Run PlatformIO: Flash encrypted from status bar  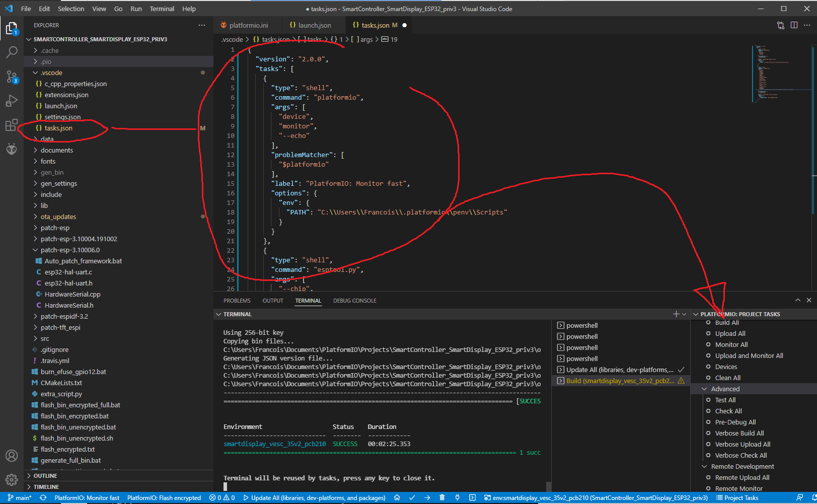[164, 497]
